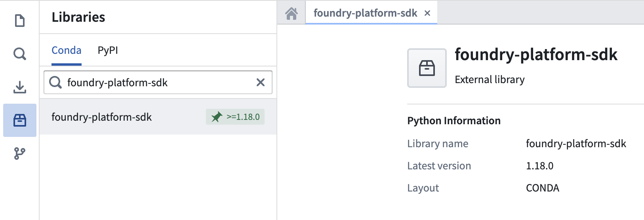
Task: Select the foundry-platform-sdk editor tab
Action: (365, 13)
